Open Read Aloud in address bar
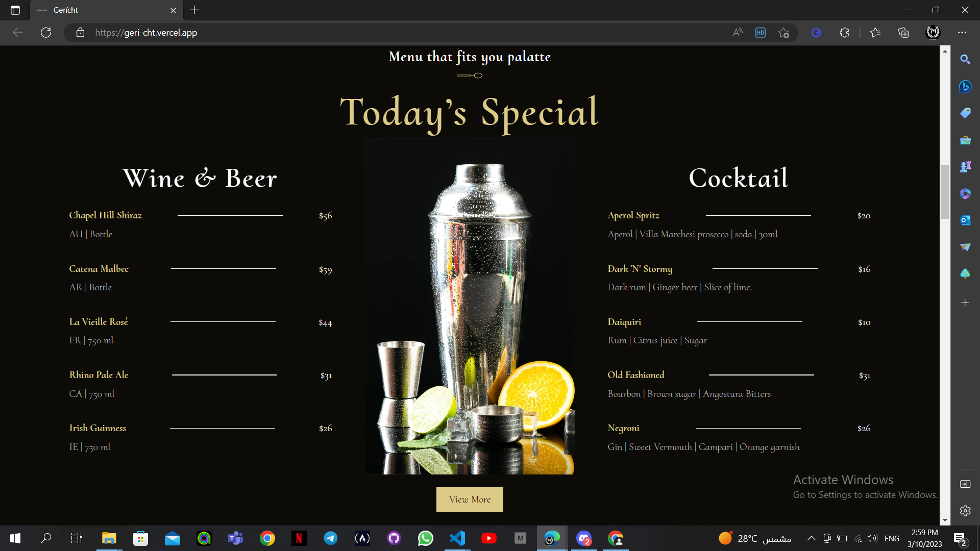 click(x=738, y=33)
